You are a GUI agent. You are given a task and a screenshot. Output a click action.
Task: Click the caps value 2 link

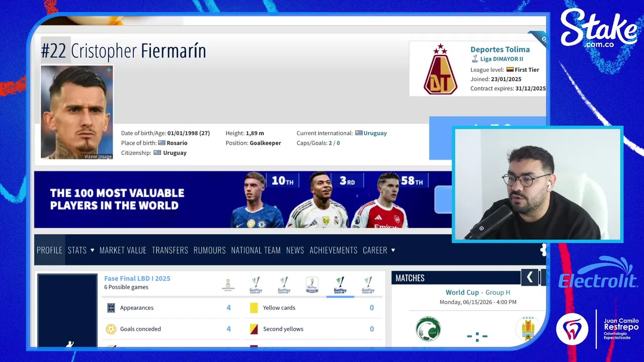[x=330, y=143]
